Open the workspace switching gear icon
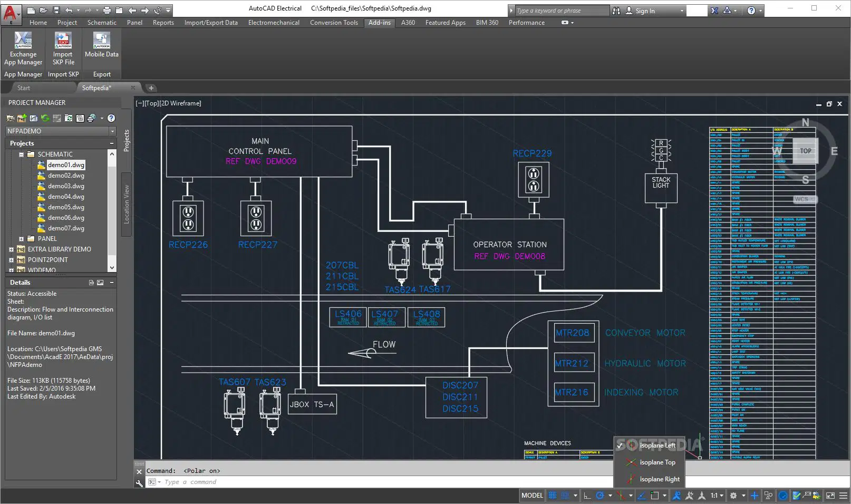 733,496
